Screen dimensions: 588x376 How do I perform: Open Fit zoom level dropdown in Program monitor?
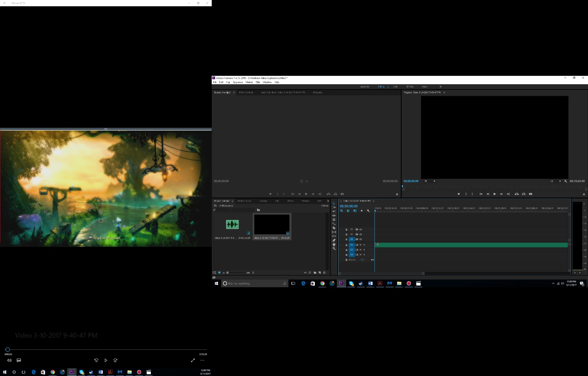coord(430,181)
